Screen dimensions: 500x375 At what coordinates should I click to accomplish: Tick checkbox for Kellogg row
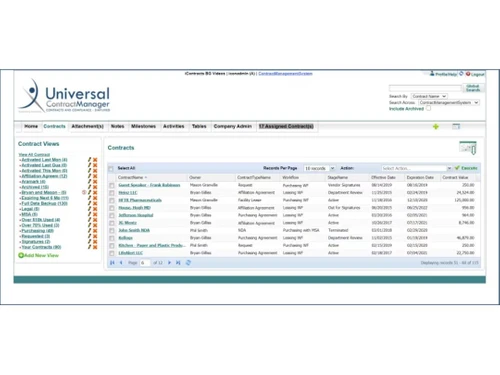point(112,238)
